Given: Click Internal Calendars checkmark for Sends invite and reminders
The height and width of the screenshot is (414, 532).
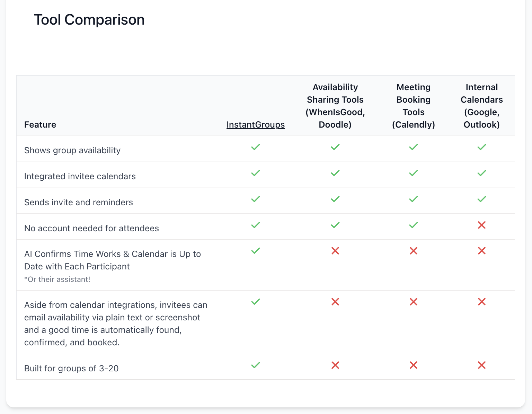Looking at the screenshot, I should pos(482,199).
